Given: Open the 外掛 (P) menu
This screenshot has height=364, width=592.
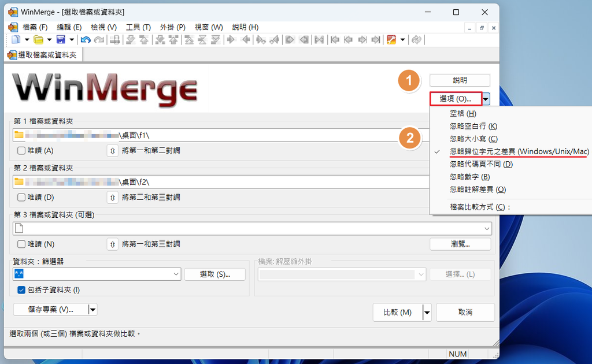Looking at the screenshot, I should [x=172, y=27].
